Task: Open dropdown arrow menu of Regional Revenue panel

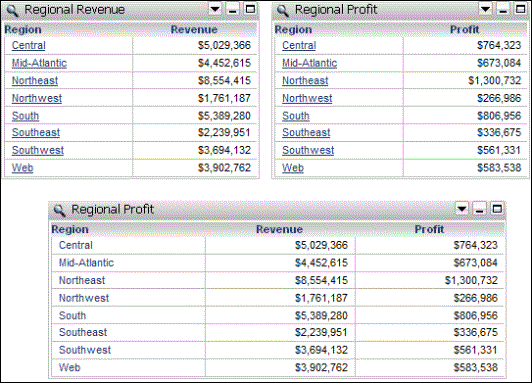Action: [215, 9]
